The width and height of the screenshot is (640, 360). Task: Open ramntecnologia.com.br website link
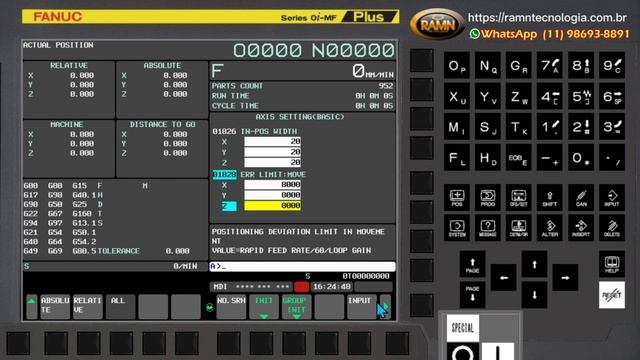click(547, 18)
